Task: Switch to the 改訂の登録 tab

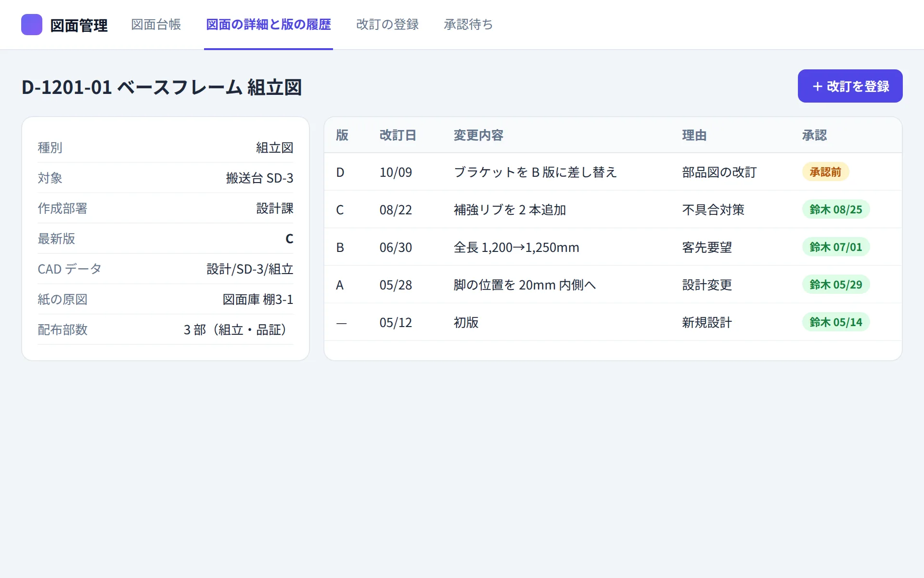Action: click(x=387, y=25)
